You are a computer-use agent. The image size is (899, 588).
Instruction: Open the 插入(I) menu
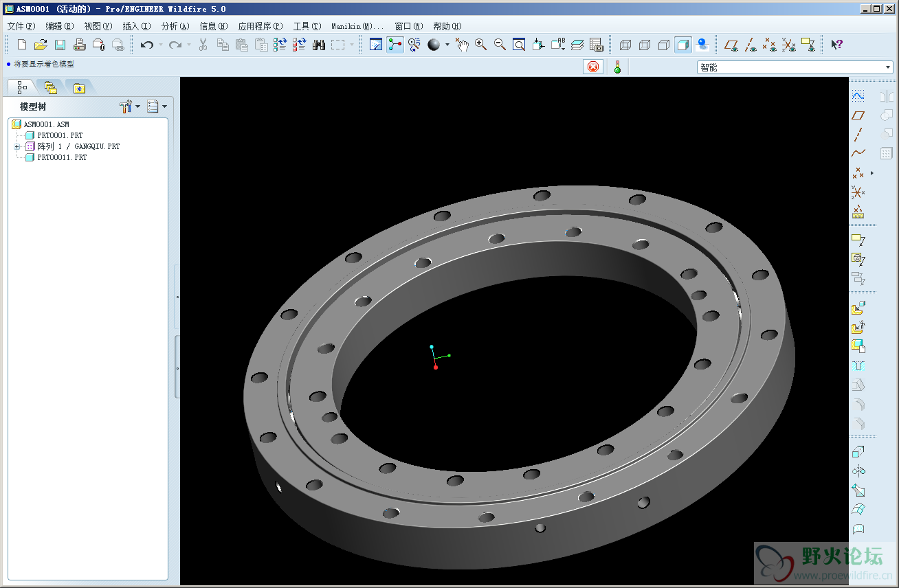[136, 26]
